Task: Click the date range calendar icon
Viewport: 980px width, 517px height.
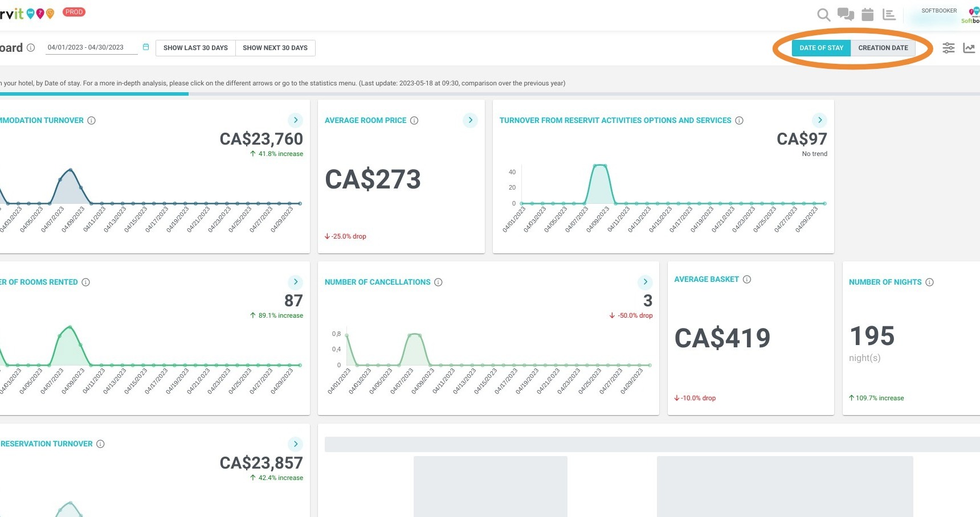Action: [x=146, y=47]
